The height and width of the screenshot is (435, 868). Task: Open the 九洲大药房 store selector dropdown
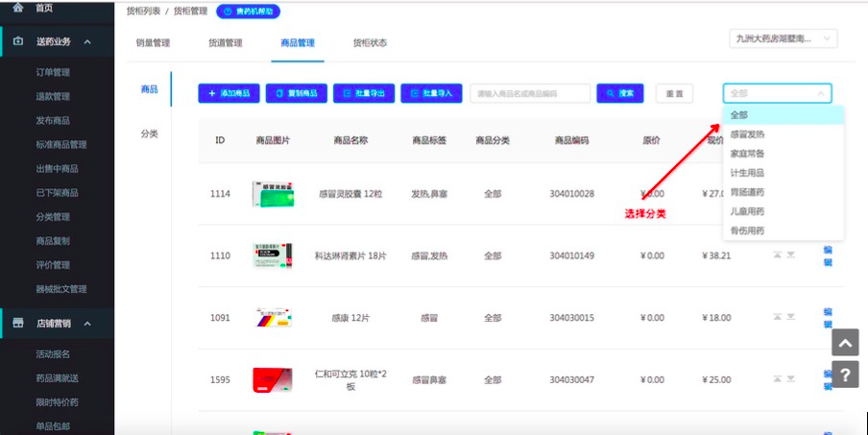point(784,38)
